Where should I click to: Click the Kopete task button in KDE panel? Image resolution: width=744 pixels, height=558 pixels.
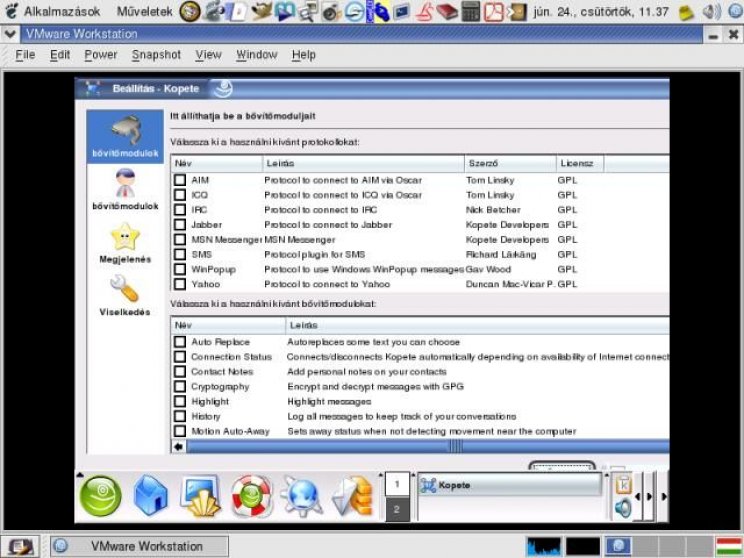(x=510, y=485)
